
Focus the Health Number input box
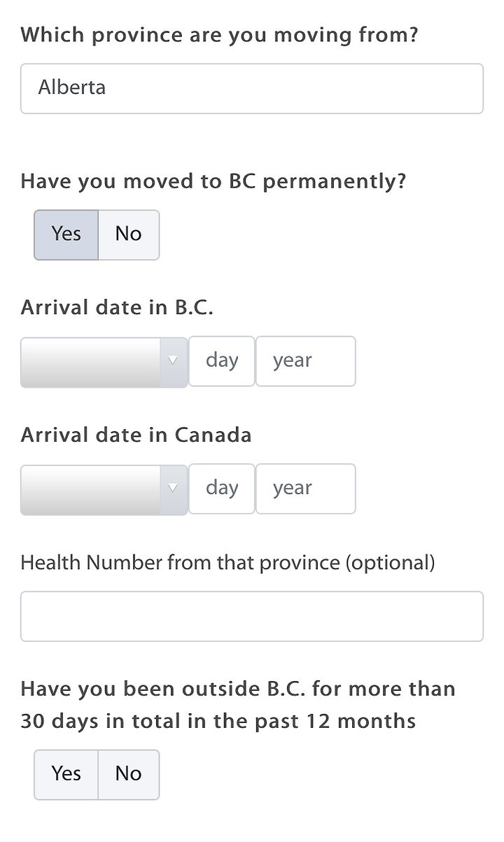(252, 616)
